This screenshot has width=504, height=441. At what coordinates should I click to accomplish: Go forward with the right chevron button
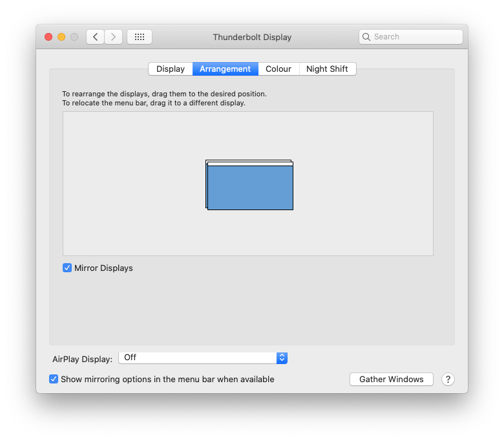pyautogui.click(x=113, y=37)
